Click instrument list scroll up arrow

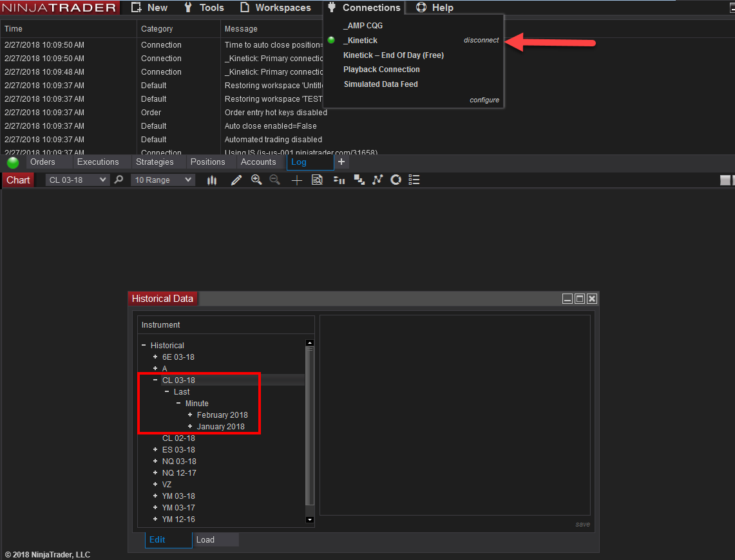click(309, 342)
